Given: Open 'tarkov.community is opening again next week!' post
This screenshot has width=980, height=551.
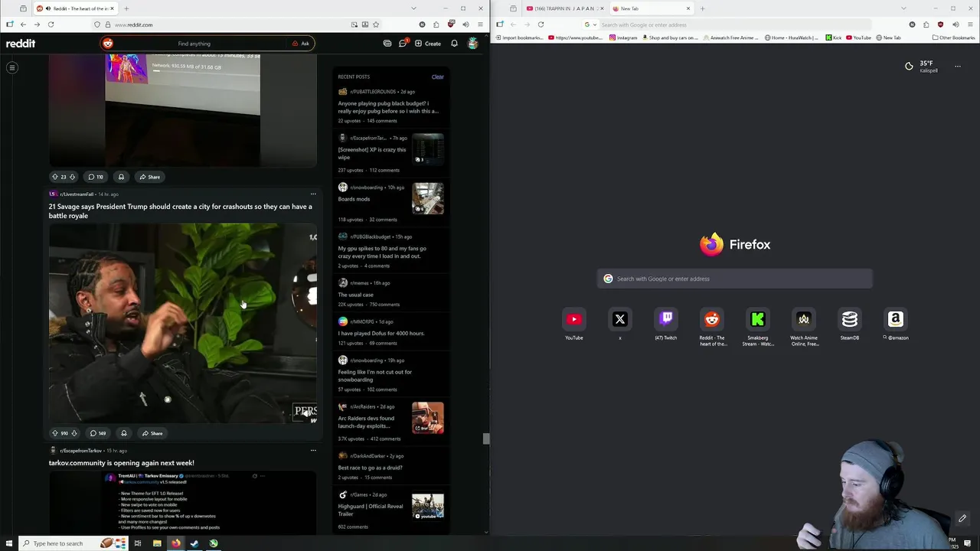Looking at the screenshot, I should (x=122, y=463).
